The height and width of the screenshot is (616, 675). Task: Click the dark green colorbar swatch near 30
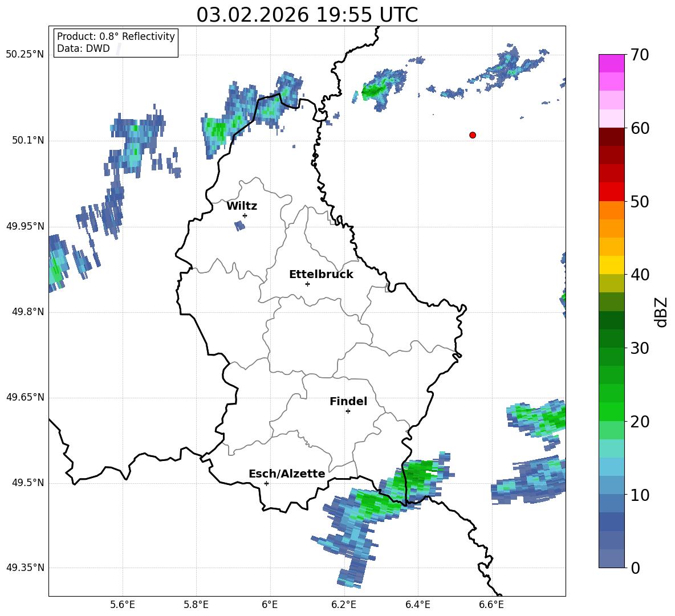pyautogui.click(x=611, y=338)
